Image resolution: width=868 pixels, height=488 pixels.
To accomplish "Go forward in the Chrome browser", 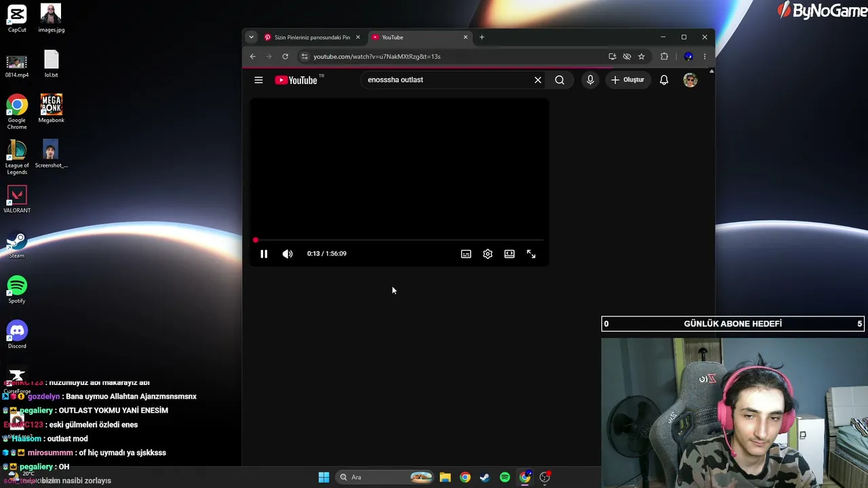I will [269, 56].
